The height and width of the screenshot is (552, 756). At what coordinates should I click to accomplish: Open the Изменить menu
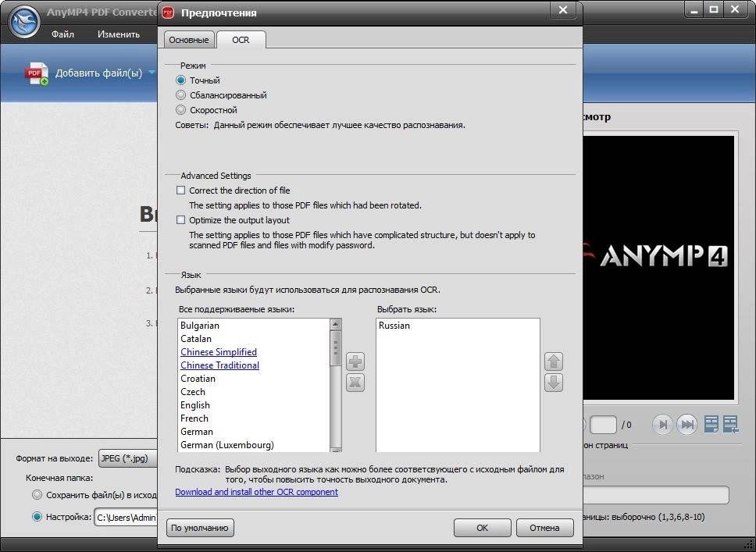pyautogui.click(x=119, y=34)
